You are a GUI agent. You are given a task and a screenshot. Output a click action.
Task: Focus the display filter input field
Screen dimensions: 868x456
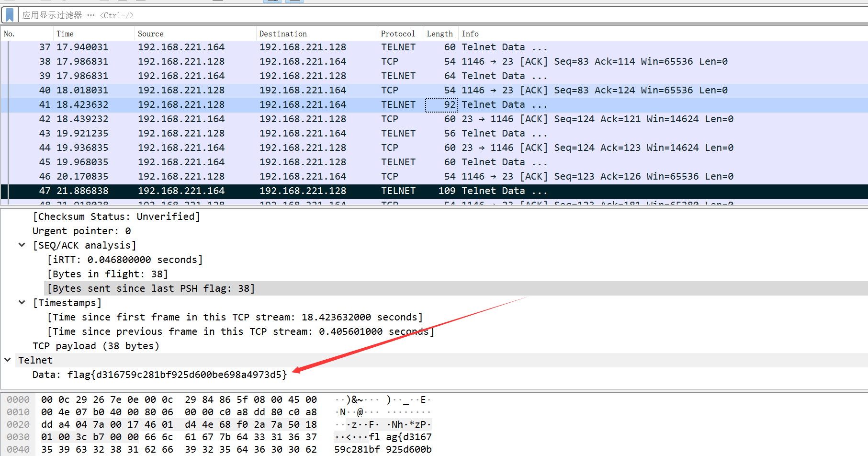442,15
